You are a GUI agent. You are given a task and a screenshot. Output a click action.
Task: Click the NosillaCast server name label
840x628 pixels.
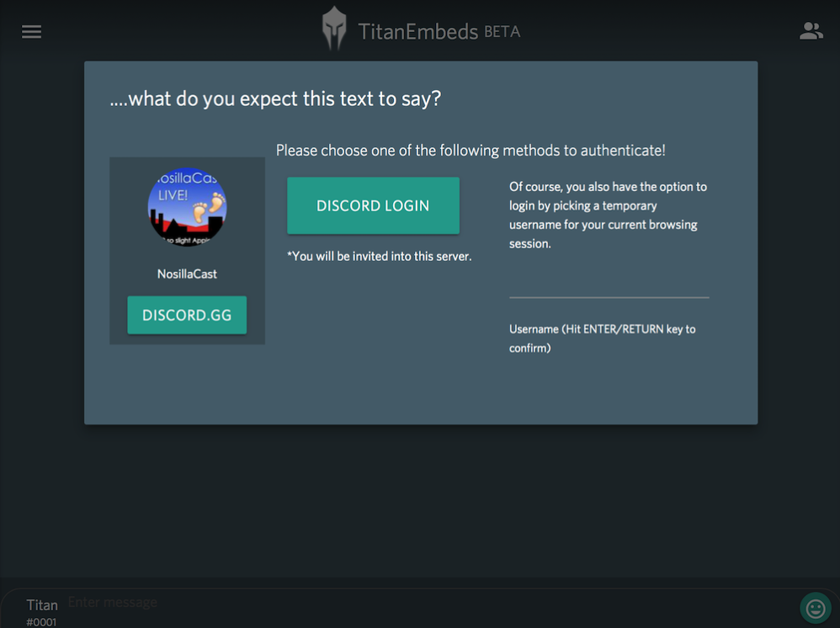187,274
